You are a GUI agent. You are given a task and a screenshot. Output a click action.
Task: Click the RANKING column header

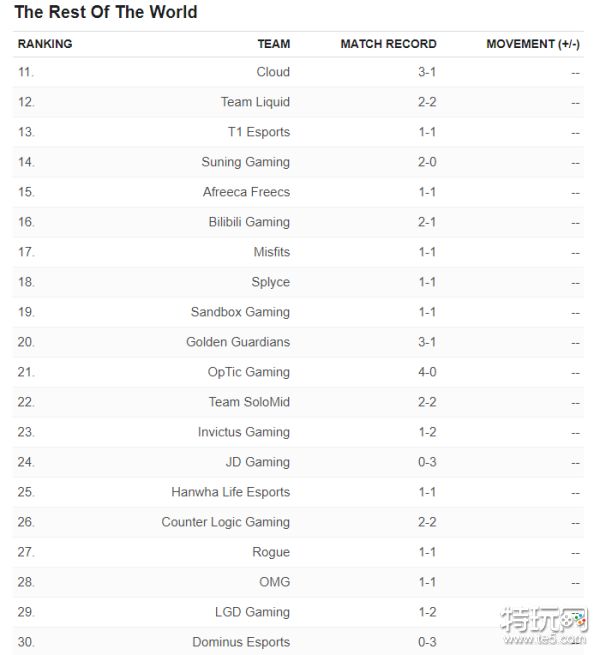45,44
